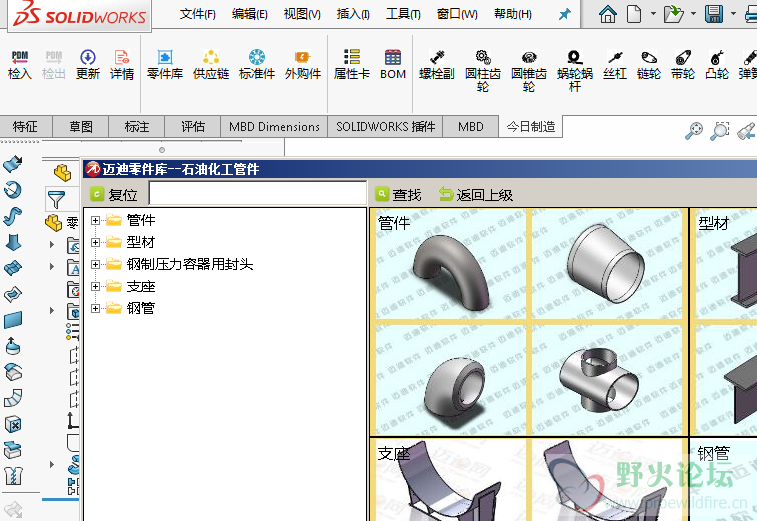The image size is (757, 521).
Task: Open the 工具(T) menu
Action: 403,14
